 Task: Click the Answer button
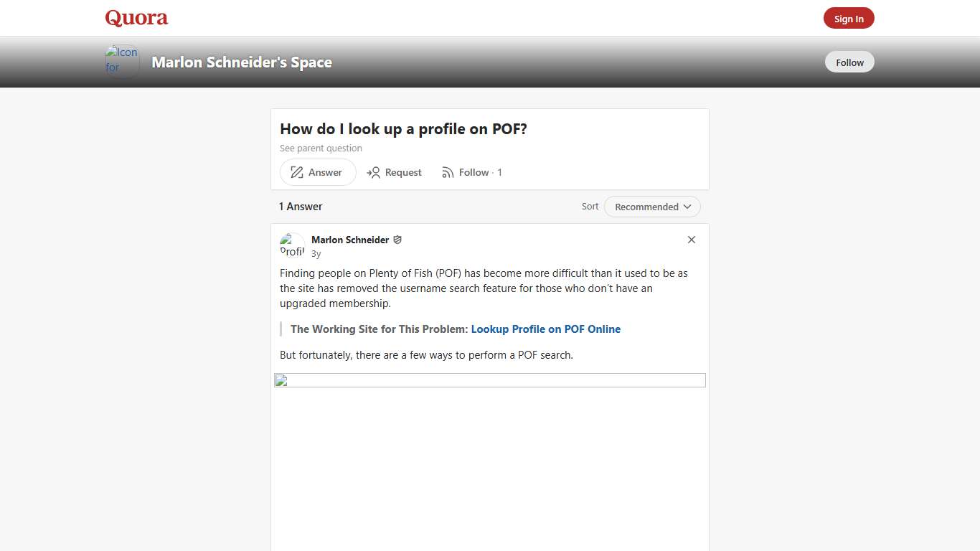(x=317, y=172)
